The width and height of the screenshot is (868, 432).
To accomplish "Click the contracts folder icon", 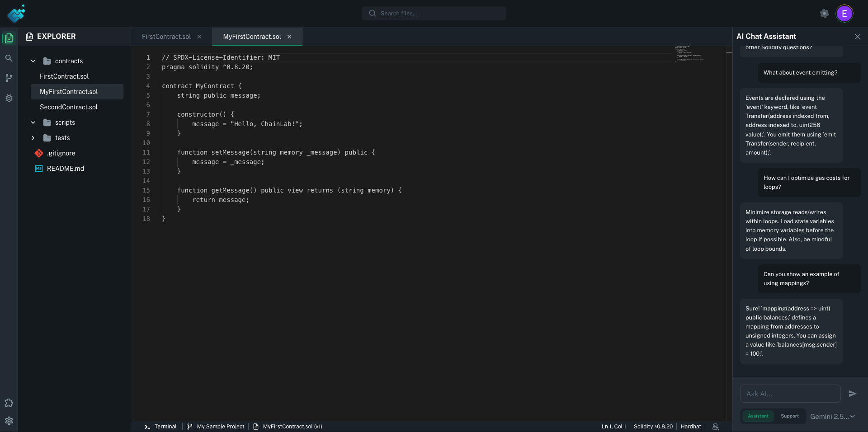I will [47, 61].
